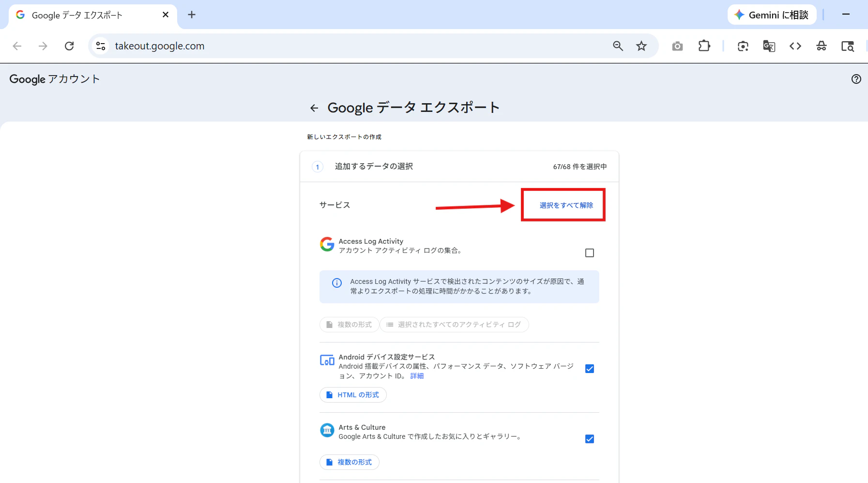
Task: Open Gemini に相談 button
Action: coord(772,15)
